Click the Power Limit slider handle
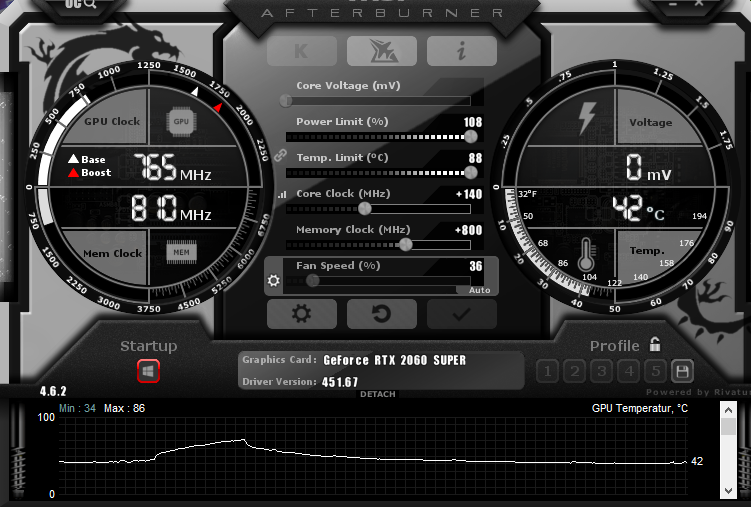This screenshot has width=751, height=507. coord(471,136)
